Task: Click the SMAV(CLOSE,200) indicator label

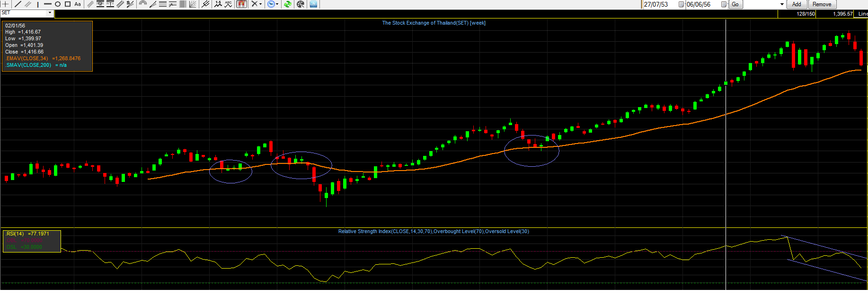Action: tap(28, 65)
